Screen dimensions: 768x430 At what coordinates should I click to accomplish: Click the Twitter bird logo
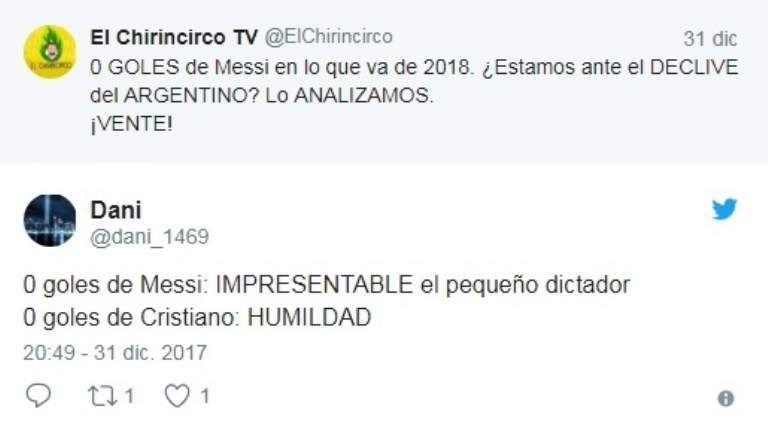[x=724, y=209]
